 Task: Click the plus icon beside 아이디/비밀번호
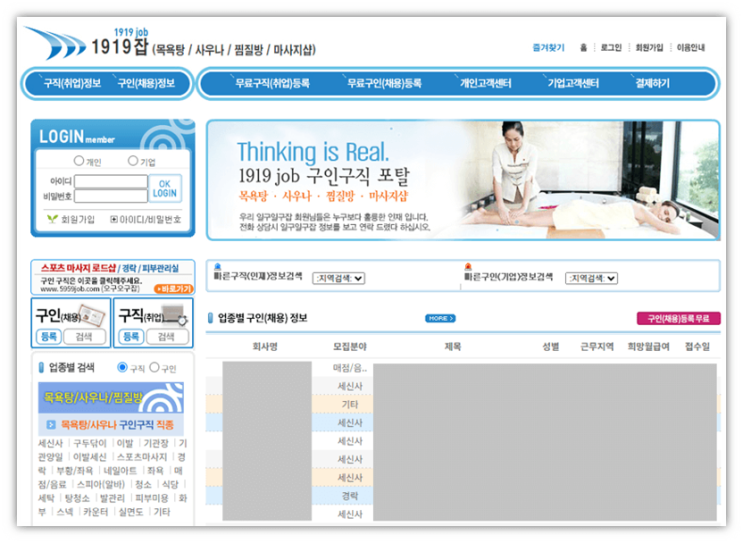(x=114, y=219)
